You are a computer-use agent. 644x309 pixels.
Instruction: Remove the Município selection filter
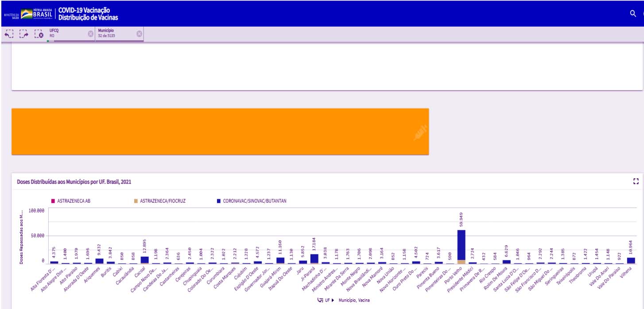pos(139,34)
